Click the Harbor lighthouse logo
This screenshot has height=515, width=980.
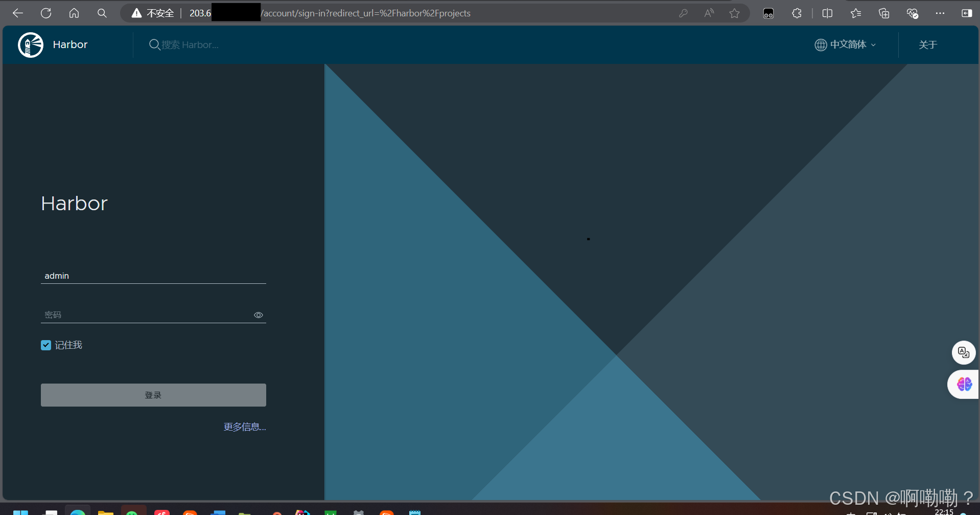click(x=31, y=45)
